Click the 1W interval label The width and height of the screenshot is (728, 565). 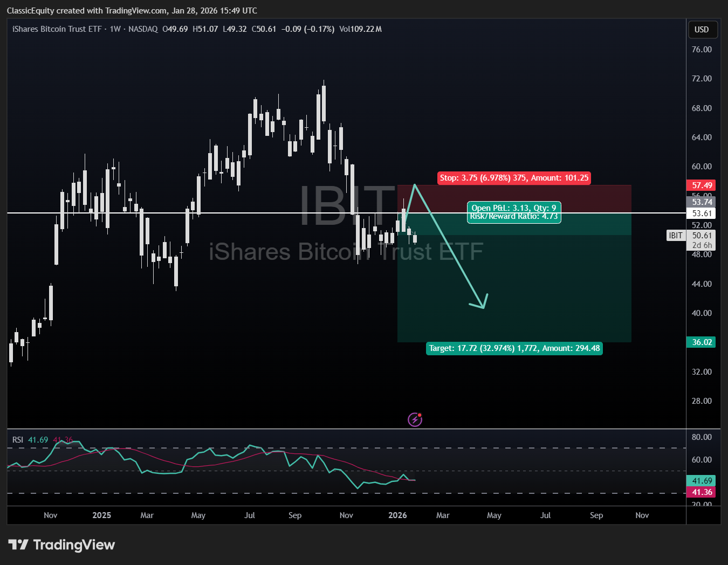coord(115,29)
